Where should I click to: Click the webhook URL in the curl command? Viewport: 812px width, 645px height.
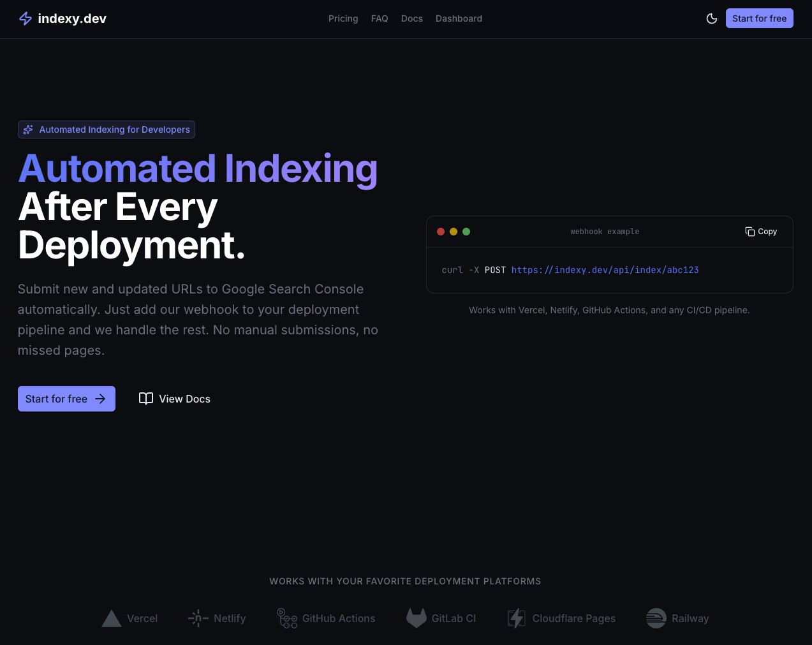click(605, 270)
